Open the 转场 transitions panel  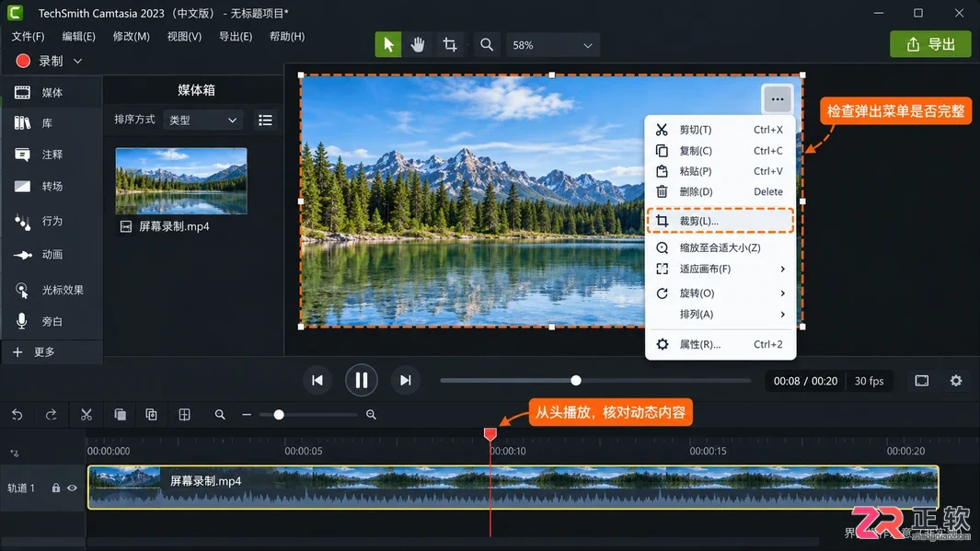(x=52, y=186)
